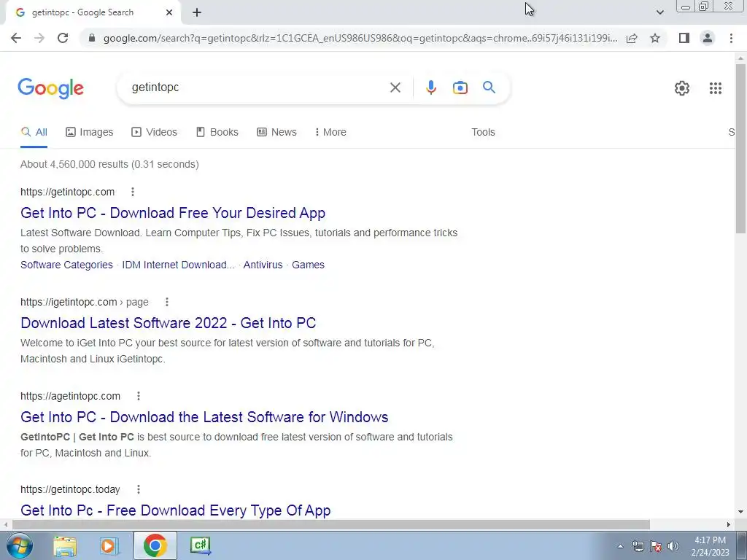The height and width of the screenshot is (560, 747).
Task: Switch to the Images tab
Action: pos(90,133)
